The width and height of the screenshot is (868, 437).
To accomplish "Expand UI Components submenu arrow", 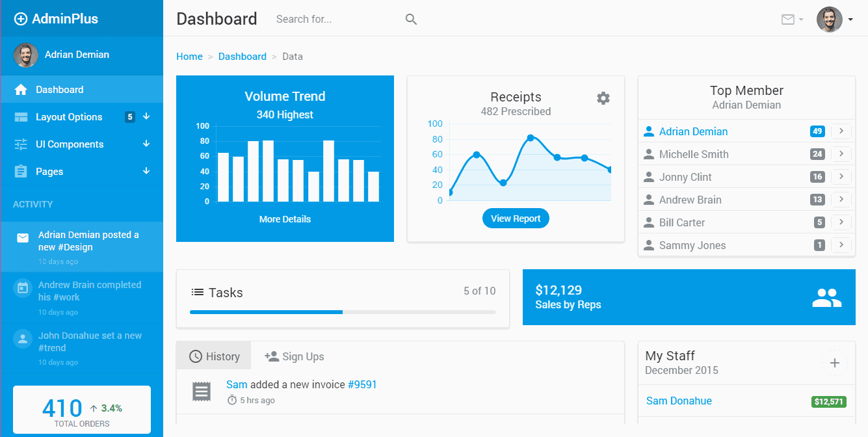I will click(146, 144).
